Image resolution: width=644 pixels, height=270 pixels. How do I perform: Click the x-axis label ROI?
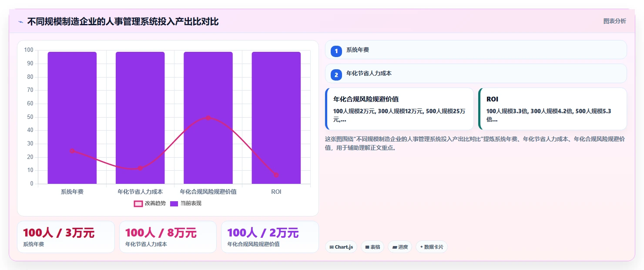click(276, 192)
